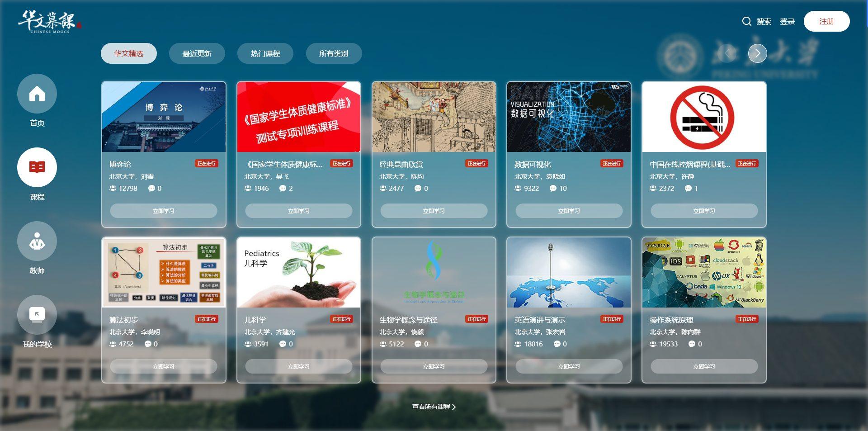Click 立即学习 on the 博弈论 course
Viewport: 868px width, 431px height.
(163, 211)
